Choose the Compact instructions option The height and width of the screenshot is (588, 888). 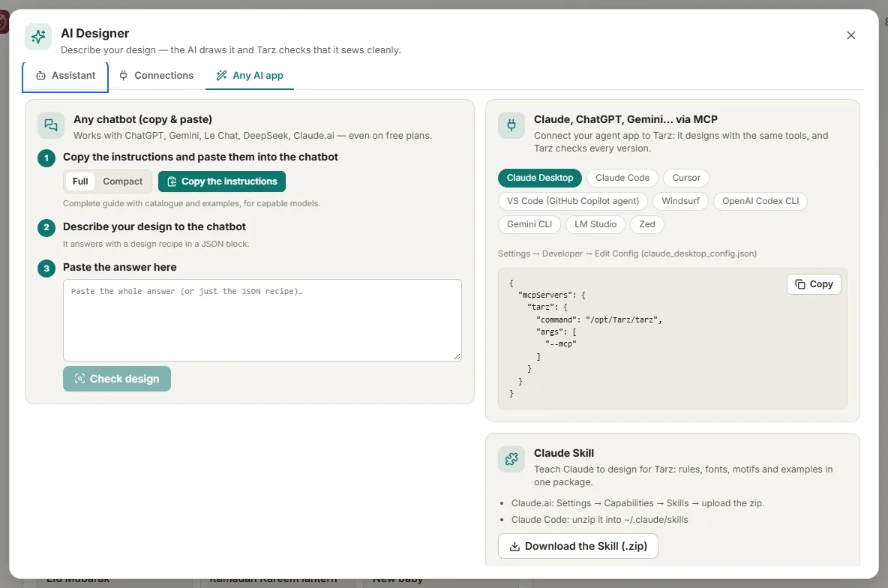tap(122, 181)
